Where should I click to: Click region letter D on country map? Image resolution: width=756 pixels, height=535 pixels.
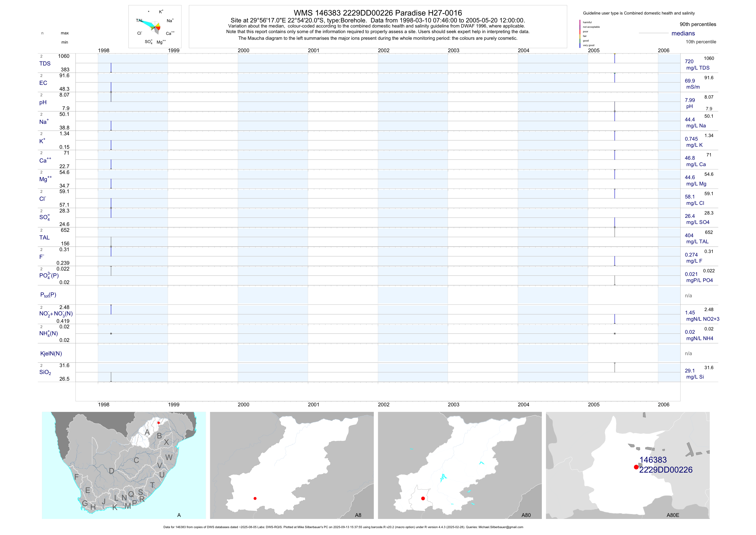click(x=112, y=471)
